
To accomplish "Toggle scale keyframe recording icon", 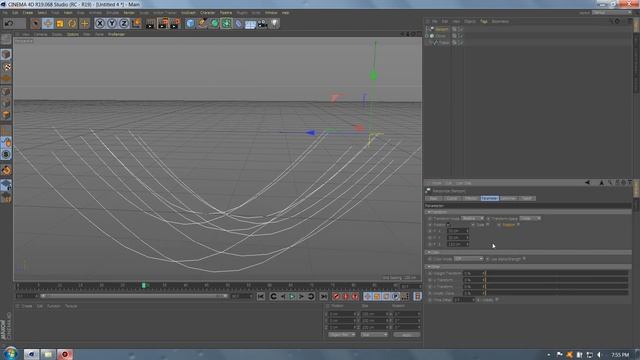I will pos(377,296).
